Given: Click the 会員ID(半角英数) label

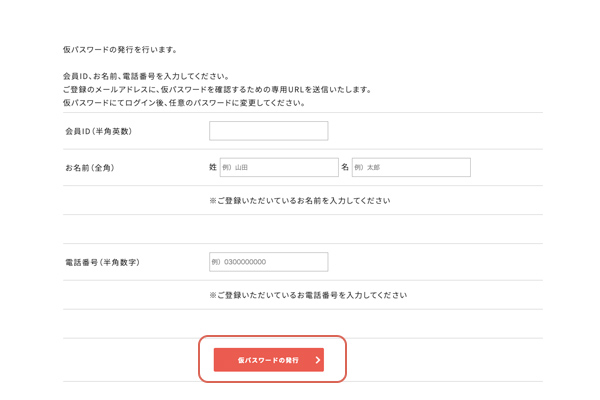Looking at the screenshot, I should pyautogui.click(x=99, y=131).
